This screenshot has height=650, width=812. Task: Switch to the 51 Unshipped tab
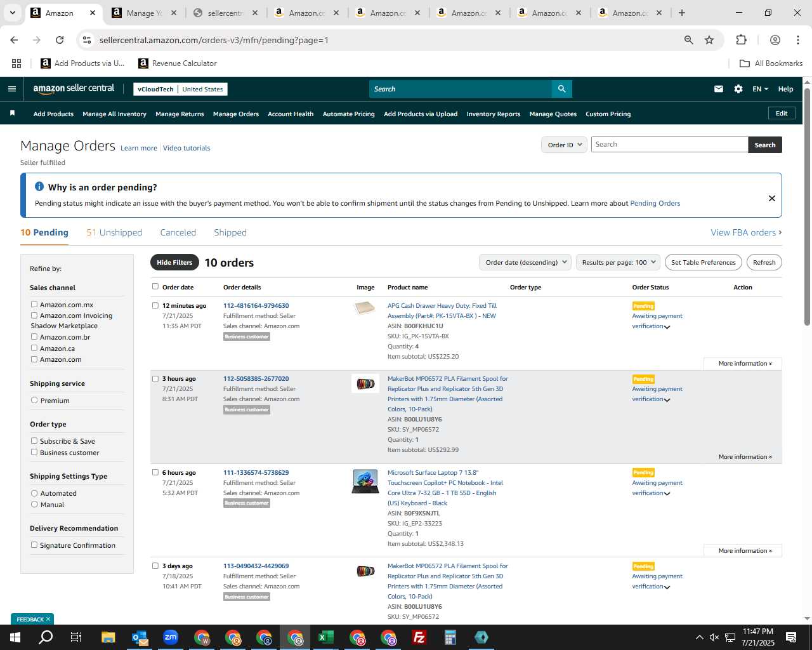coord(114,232)
